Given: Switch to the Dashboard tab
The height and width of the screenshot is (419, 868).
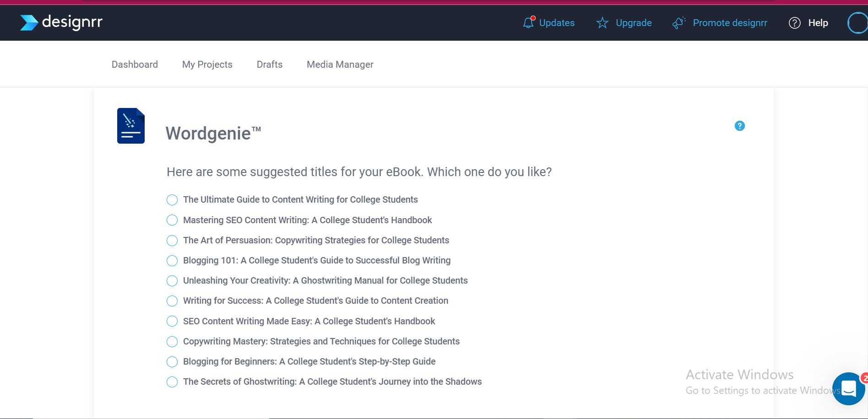Looking at the screenshot, I should tap(135, 64).
